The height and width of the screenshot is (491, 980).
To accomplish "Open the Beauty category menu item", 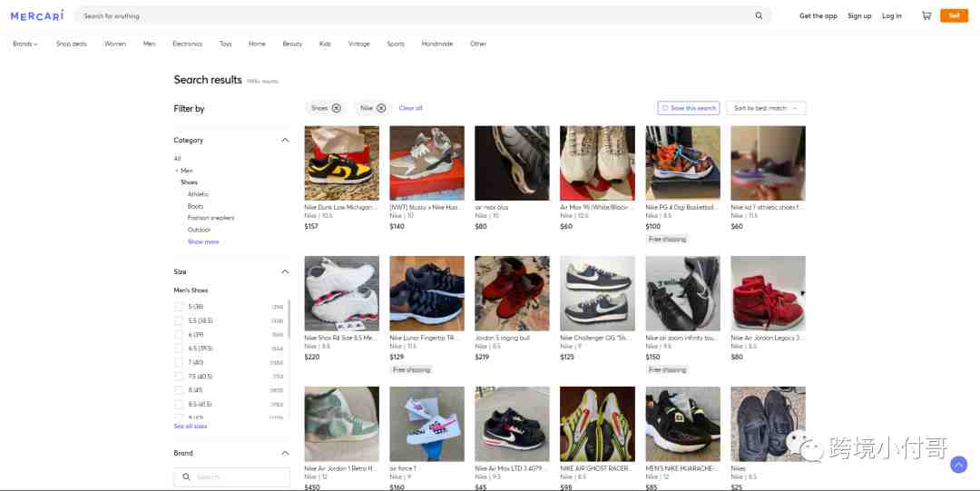I will (x=292, y=44).
